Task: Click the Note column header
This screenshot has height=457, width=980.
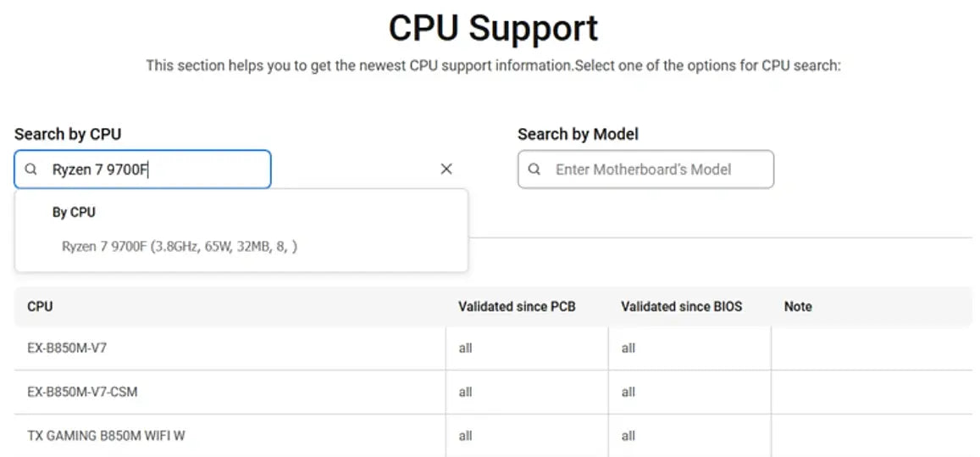Action: pos(798,307)
